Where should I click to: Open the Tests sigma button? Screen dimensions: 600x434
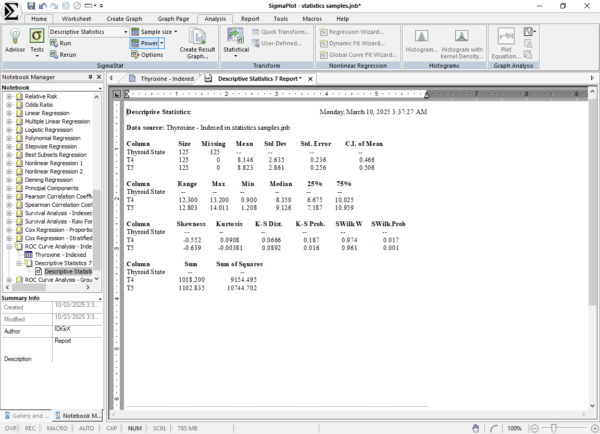37,42
